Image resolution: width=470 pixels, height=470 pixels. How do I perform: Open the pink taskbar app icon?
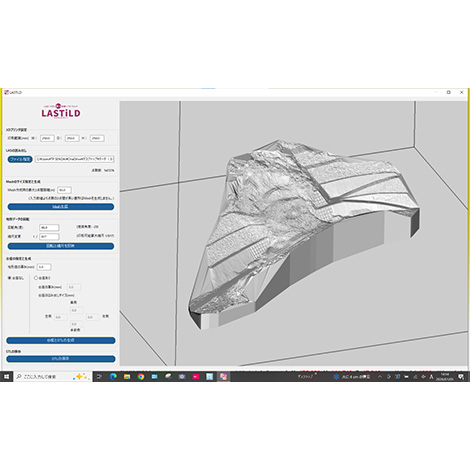coord(196,376)
